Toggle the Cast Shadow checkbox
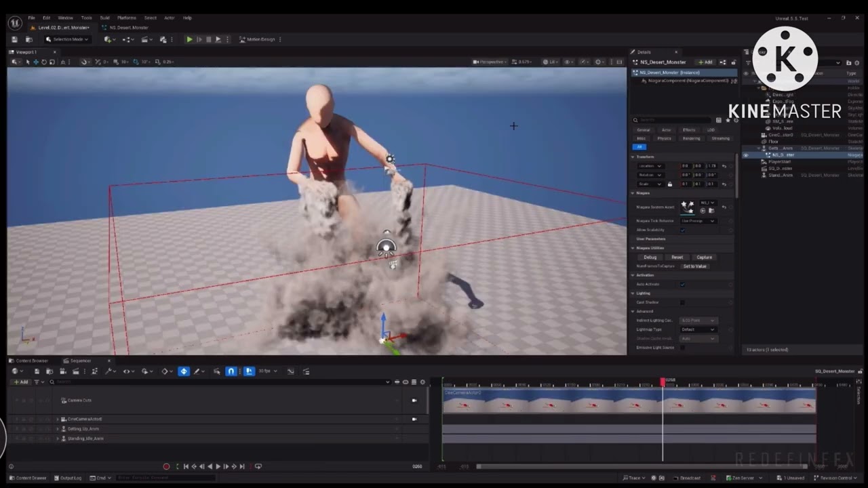Image resolution: width=868 pixels, height=488 pixels. (x=682, y=302)
